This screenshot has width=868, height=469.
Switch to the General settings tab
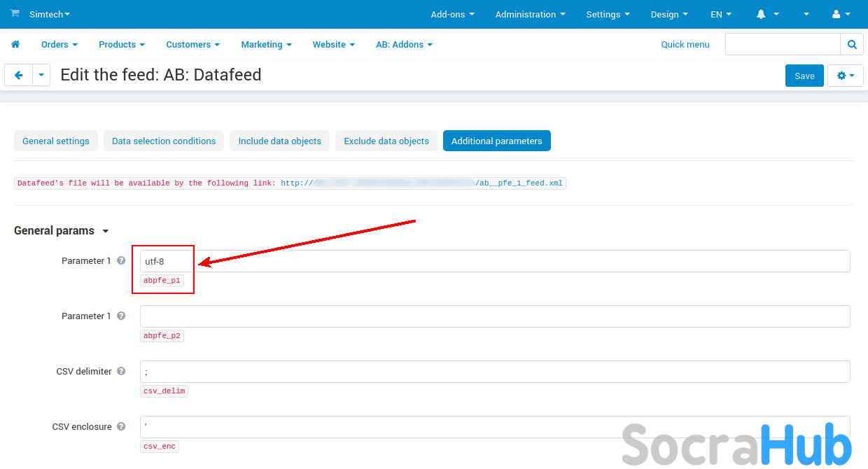56,141
